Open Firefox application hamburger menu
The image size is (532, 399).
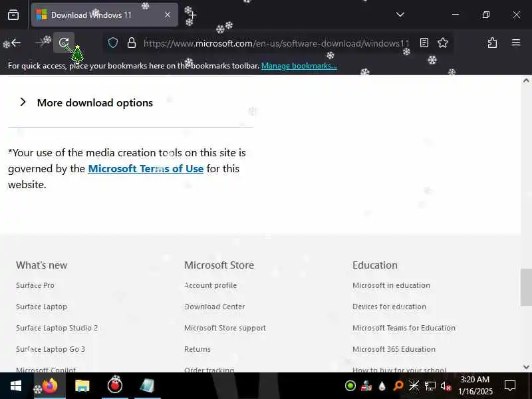tap(516, 43)
